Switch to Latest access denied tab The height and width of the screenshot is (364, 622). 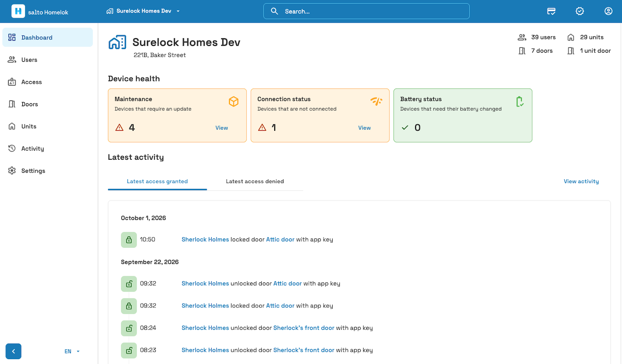click(x=255, y=181)
